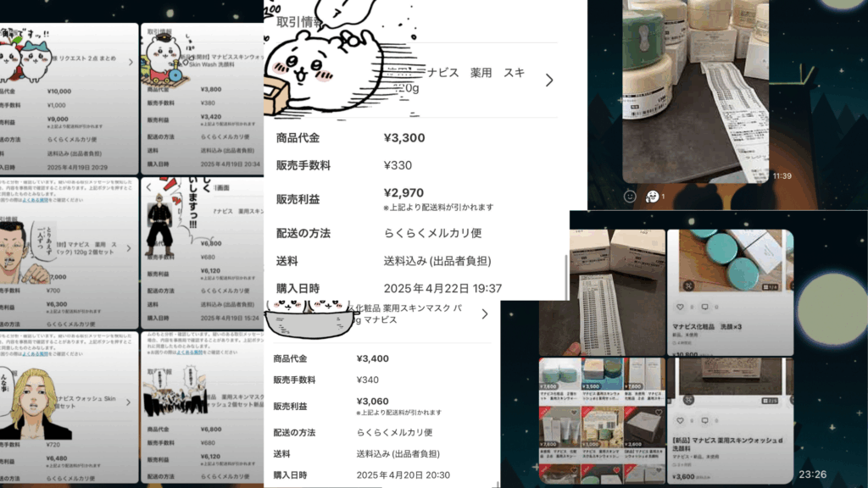Open the emoji reaction picker under the photo

(x=630, y=196)
